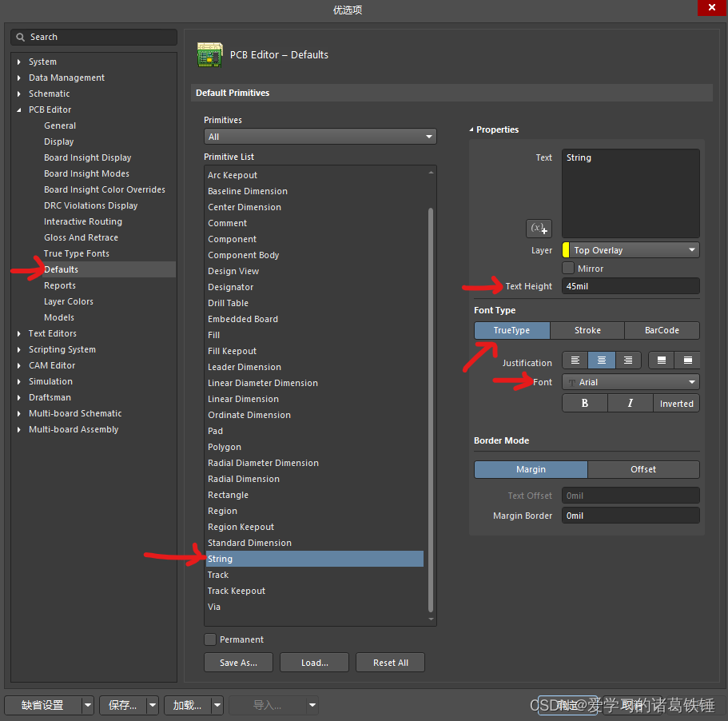Toggle Bold font style button
The image size is (728, 721).
click(x=585, y=404)
